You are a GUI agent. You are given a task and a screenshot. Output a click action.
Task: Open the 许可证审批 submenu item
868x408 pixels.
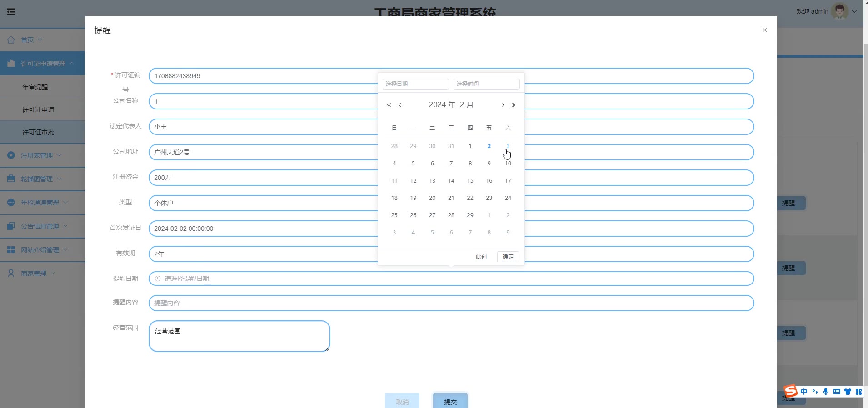(x=38, y=132)
